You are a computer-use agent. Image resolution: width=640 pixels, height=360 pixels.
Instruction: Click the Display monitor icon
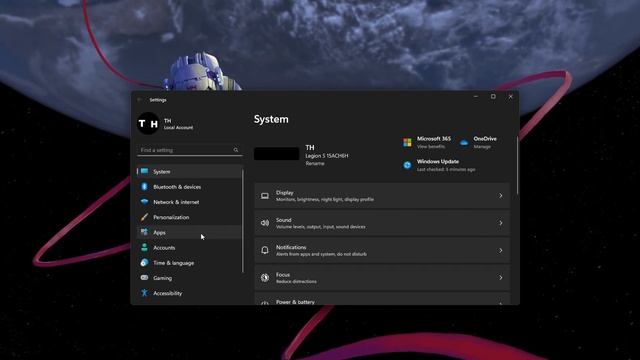265,196
